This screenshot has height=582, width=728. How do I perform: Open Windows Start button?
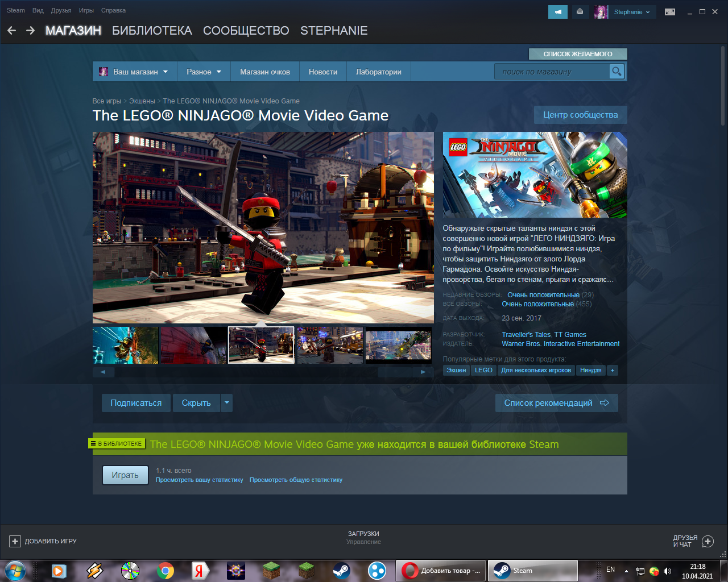click(15, 571)
